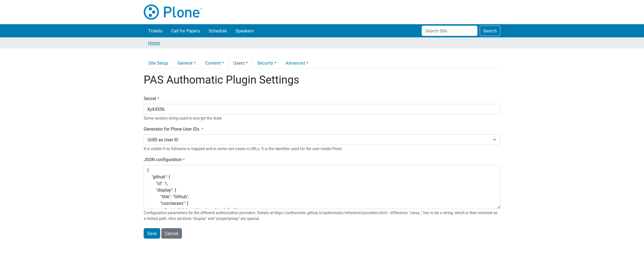
Task: Open Call for Papers page
Action: pos(185,31)
